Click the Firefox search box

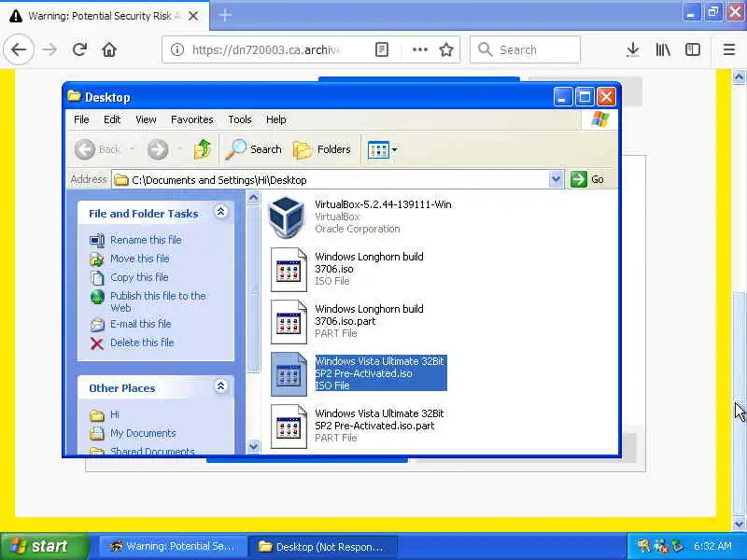pyautogui.click(x=525, y=49)
